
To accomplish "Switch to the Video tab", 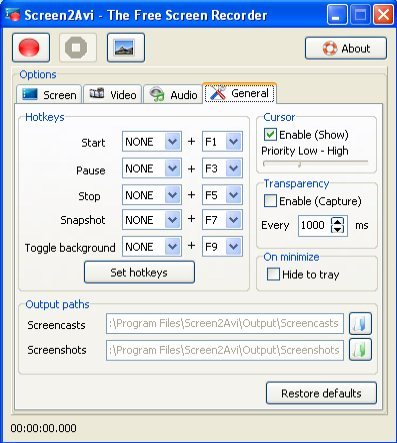I will [113, 95].
